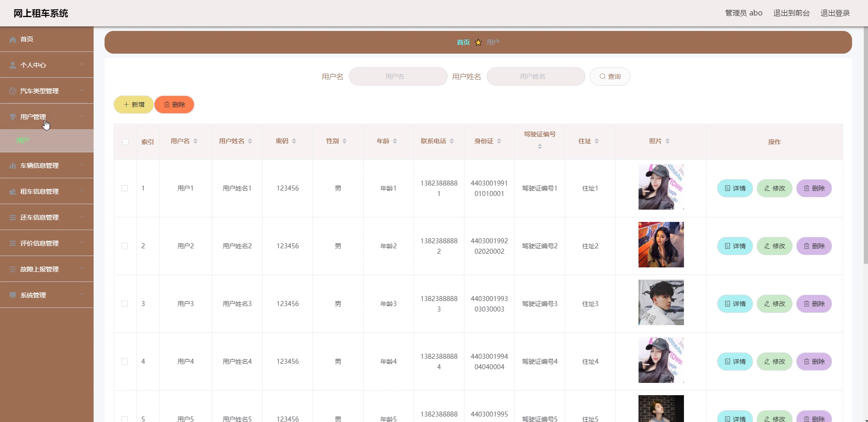
Task: Expand the 故障上报管理 menu chevron
Action: click(82, 269)
